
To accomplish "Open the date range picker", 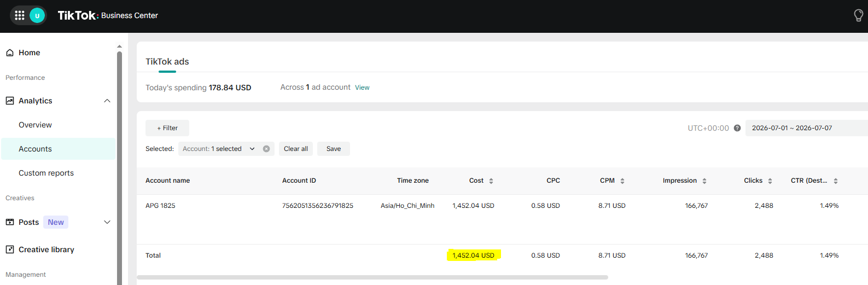I will tap(806, 128).
